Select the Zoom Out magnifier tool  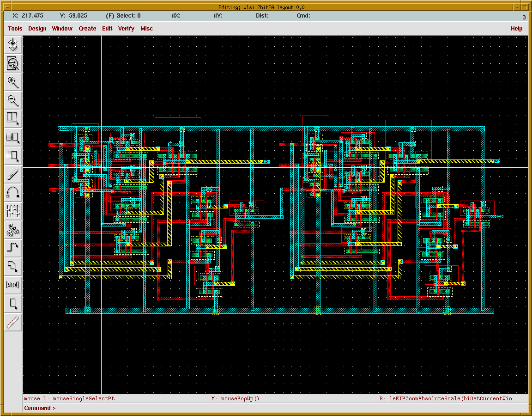(x=13, y=100)
